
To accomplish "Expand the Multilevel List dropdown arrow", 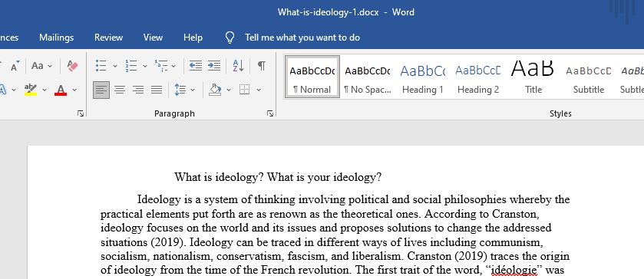I will click(173, 66).
